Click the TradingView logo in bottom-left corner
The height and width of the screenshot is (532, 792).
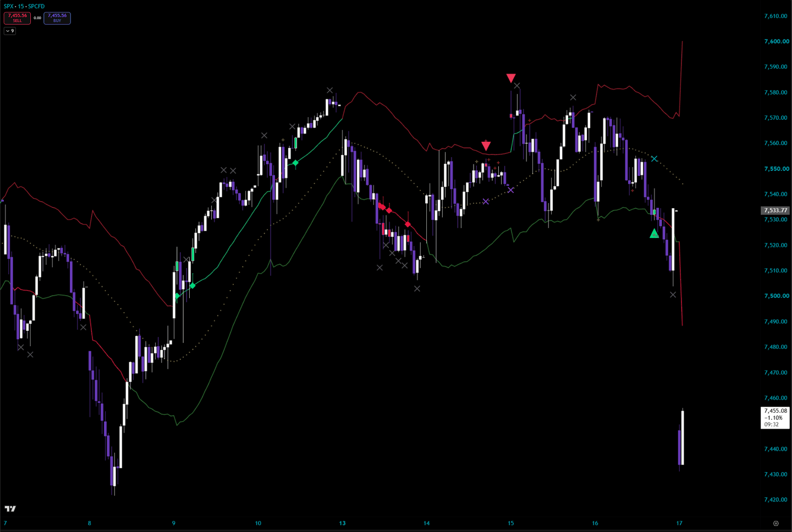click(10, 508)
